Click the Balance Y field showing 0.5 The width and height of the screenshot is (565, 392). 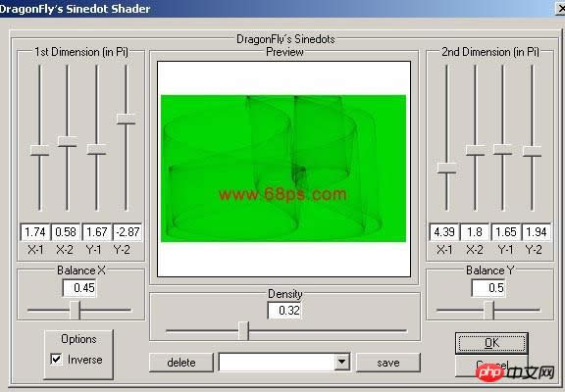coord(488,288)
